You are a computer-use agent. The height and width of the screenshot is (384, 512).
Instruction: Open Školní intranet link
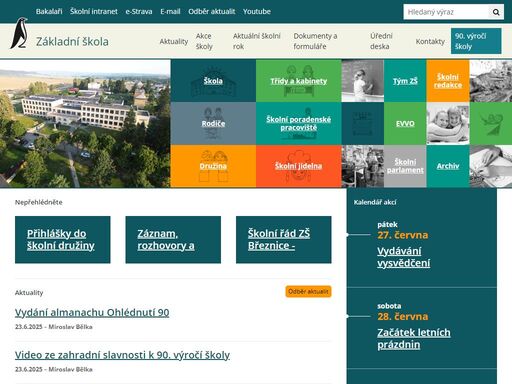click(94, 11)
